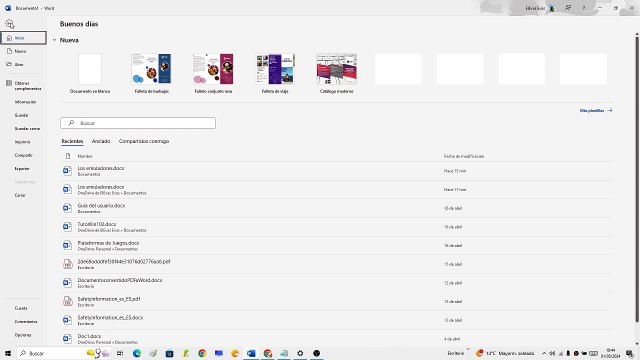Open Plataformas de Juegos.docx file name
The height and width of the screenshot is (360, 640).
108,243
